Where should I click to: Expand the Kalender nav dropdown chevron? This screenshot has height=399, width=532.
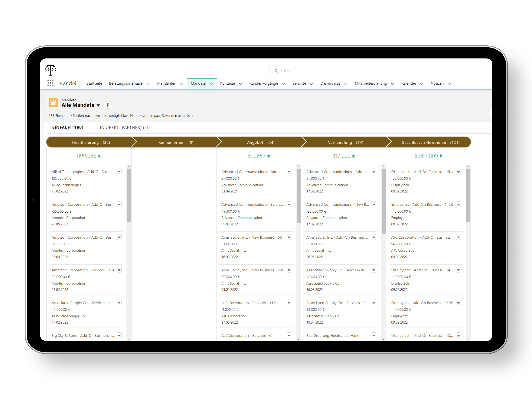(x=422, y=84)
